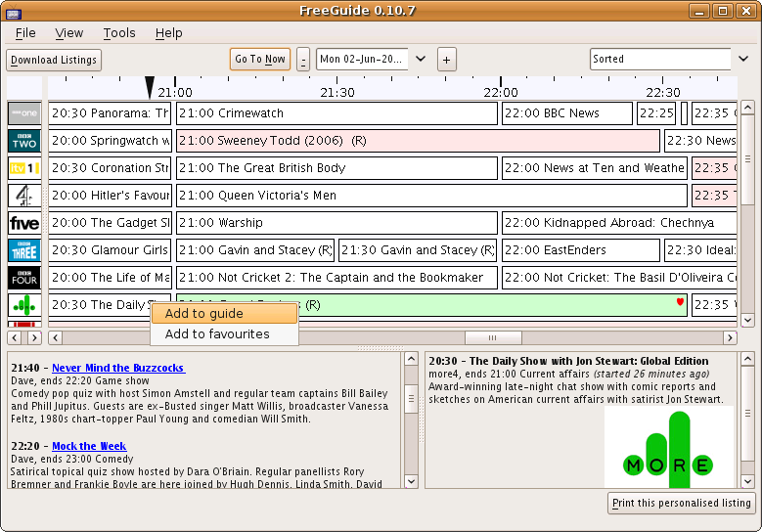Select 22:00 EastEnders programme
The image size is (762, 532).
click(581, 250)
